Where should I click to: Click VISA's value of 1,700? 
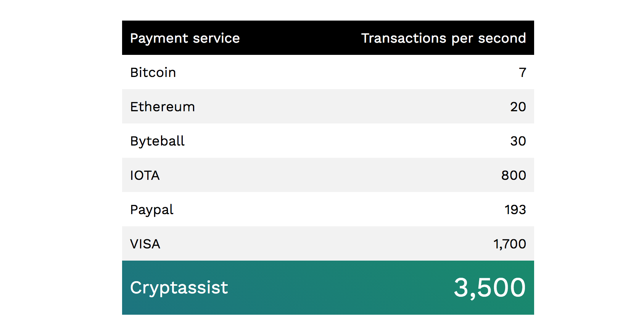tap(509, 244)
